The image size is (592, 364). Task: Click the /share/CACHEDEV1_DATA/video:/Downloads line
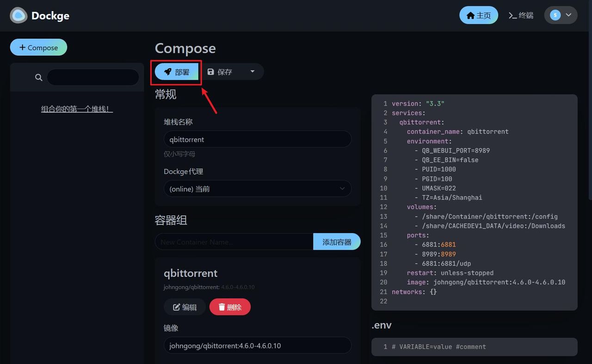point(490,226)
